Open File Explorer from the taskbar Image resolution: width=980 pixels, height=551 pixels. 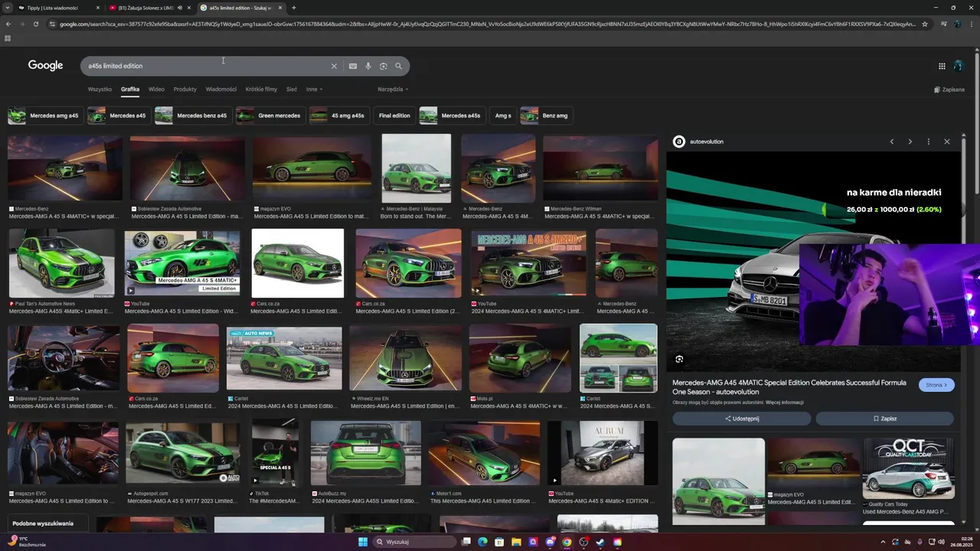pos(516,542)
